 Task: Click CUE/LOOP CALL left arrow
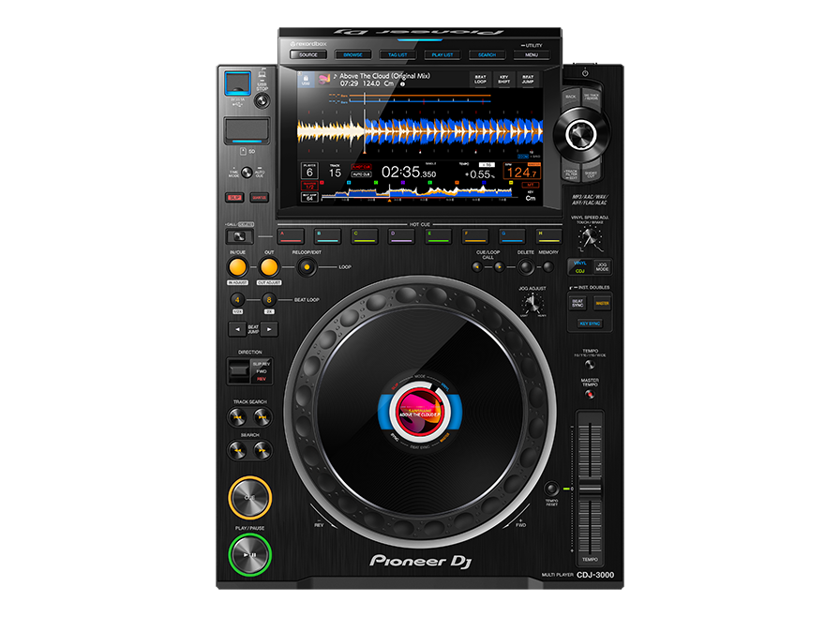click(x=477, y=266)
